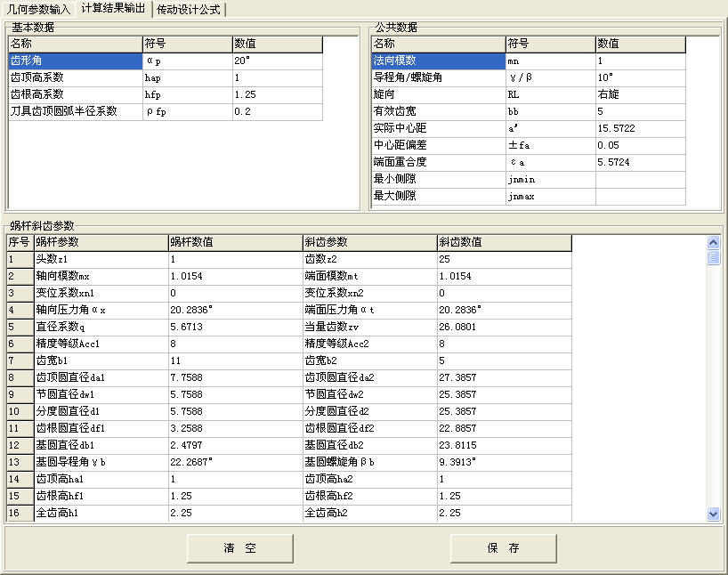
Task: Select the 最大侧隙 row
Action: pyautogui.click(x=529, y=197)
